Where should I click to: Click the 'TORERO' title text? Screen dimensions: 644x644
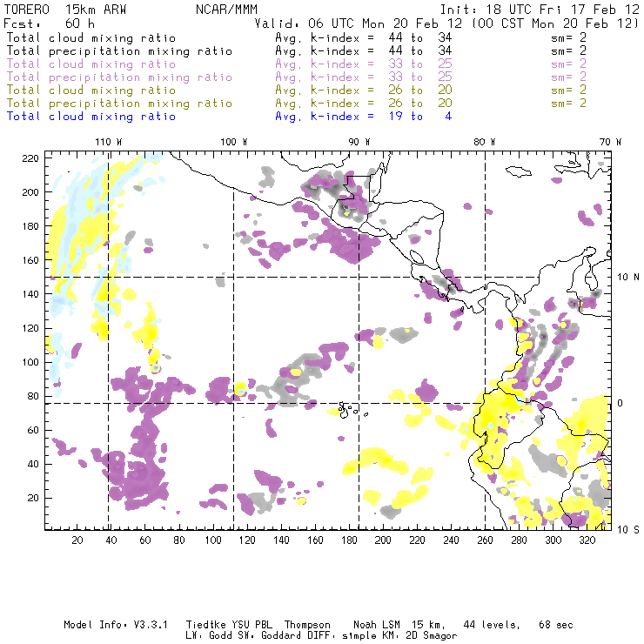(x=26, y=10)
